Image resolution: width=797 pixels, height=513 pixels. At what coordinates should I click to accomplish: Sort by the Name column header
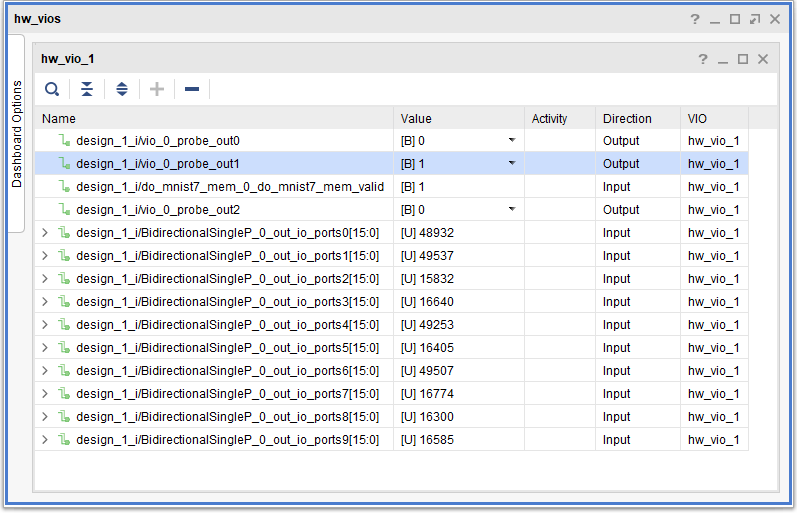point(214,118)
